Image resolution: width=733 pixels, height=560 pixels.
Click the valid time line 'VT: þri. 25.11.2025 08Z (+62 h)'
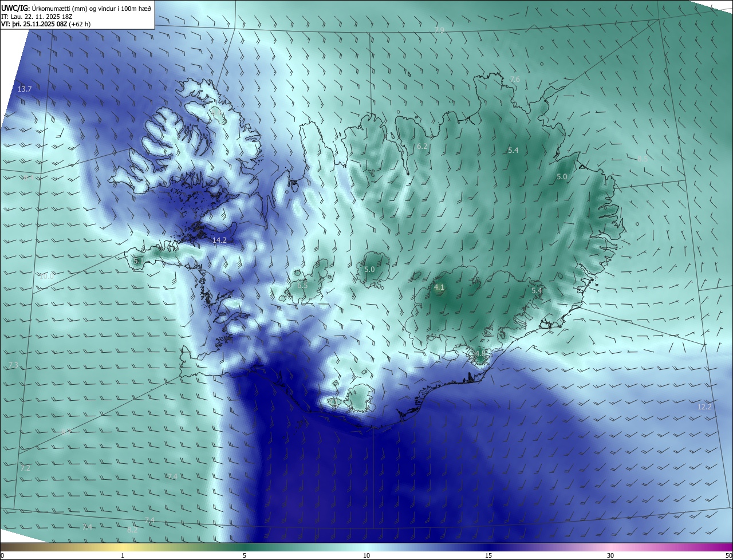[46, 24]
